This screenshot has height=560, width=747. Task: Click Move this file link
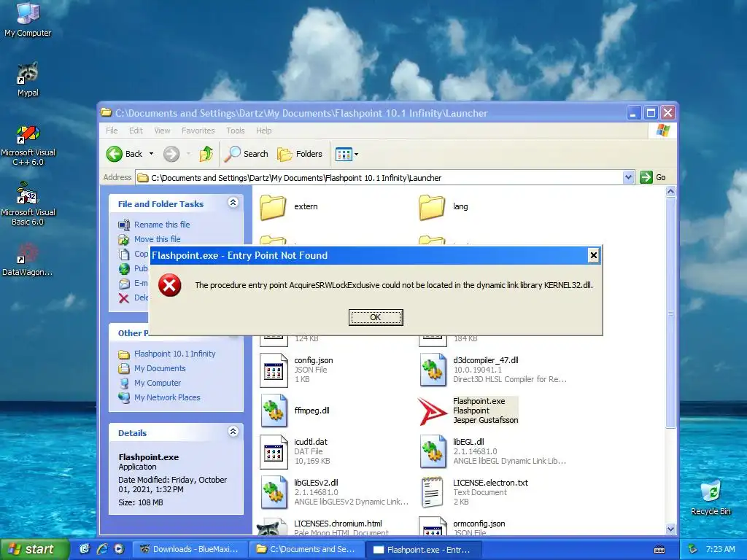pyautogui.click(x=158, y=239)
